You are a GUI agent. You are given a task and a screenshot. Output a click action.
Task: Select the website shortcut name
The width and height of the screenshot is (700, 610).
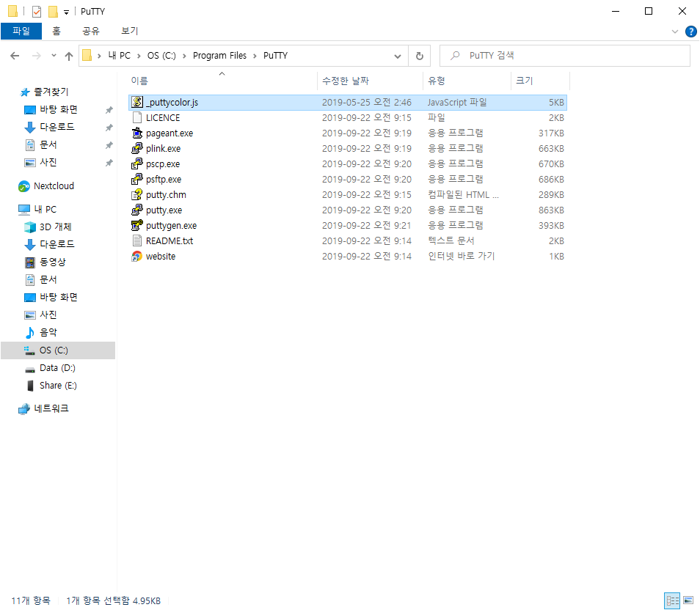[161, 256]
